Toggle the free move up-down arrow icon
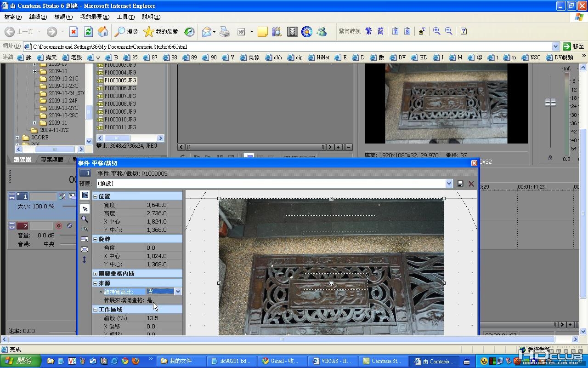Screen dimensions: 588x368 pyautogui.click(x=85, y=259)
